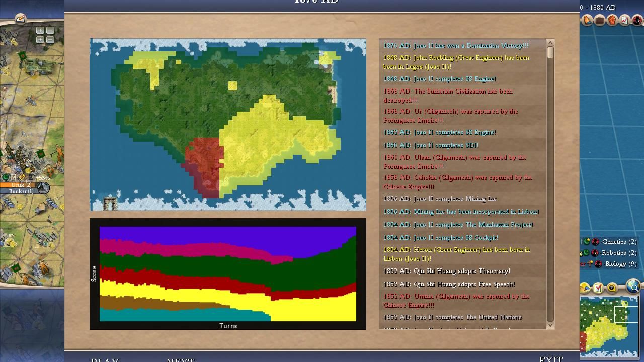Image resolution: width=644 pixels, height=362 pixels.
Task: Open the Info graph advisor icon
Action: [624, 20]
